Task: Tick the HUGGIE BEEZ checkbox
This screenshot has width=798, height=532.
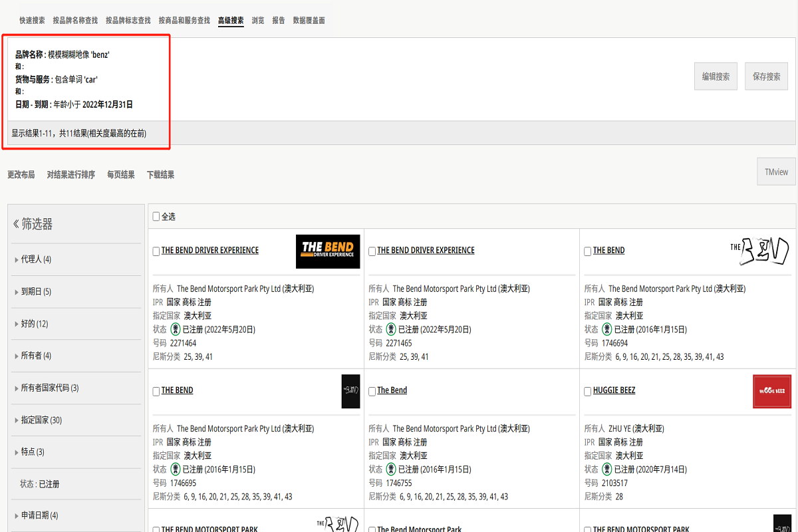Action: tap(588, 391)
